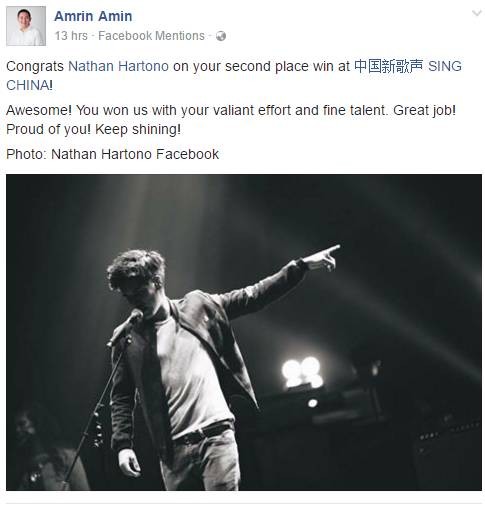This screenshot has width=485, height=507.
Task: Open the post options chevron menu
Action: [477, 14]
